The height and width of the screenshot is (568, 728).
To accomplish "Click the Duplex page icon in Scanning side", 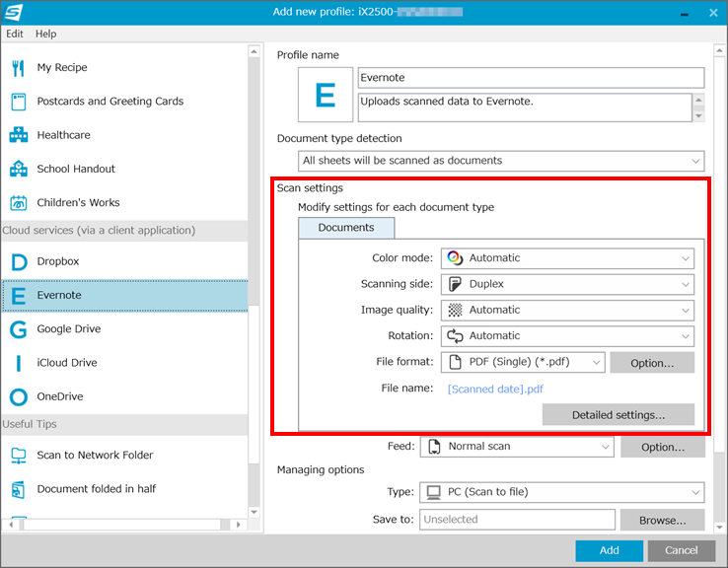I will coord(455,284).
